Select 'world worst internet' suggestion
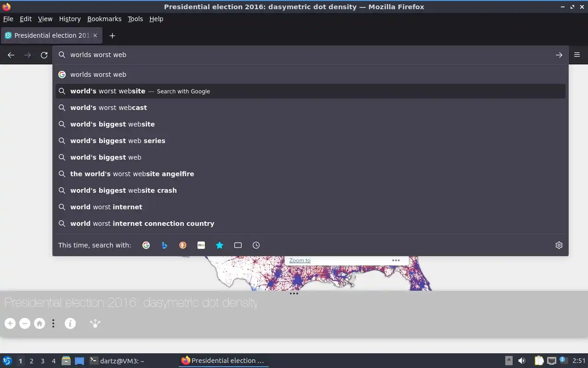 [311, 207]
